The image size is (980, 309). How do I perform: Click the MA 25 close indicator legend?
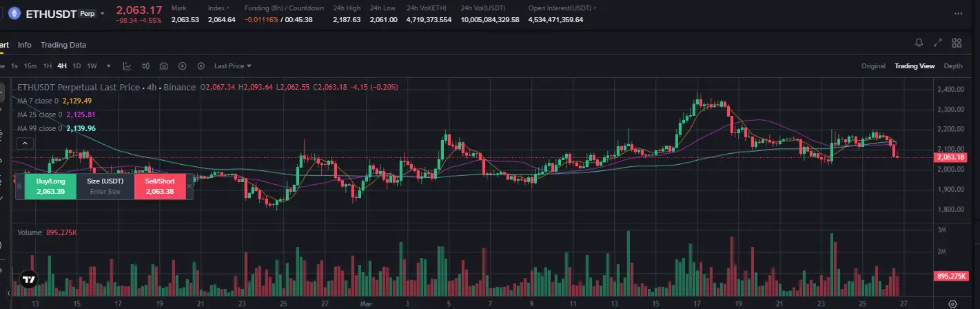pos(57,114)
